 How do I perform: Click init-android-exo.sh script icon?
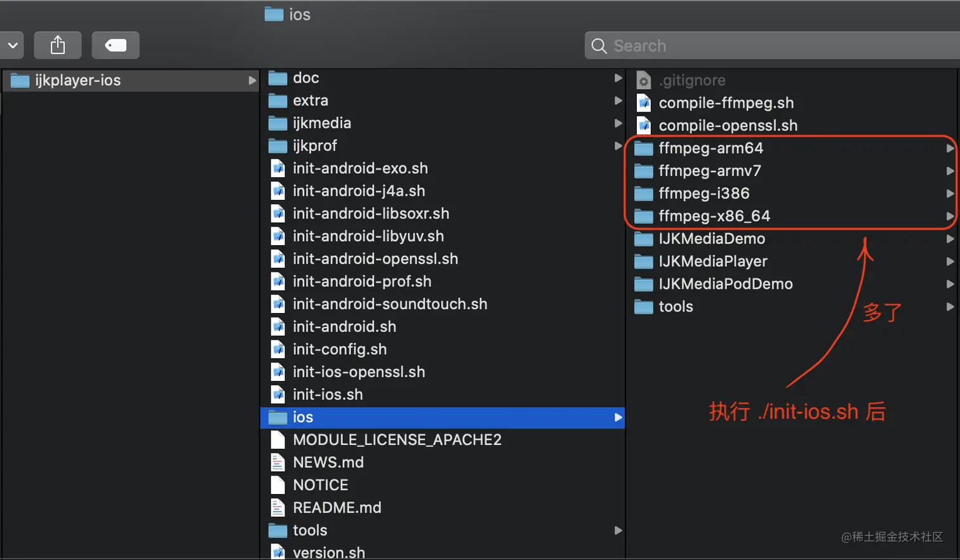pyautogui.click(x=277, y=168)
